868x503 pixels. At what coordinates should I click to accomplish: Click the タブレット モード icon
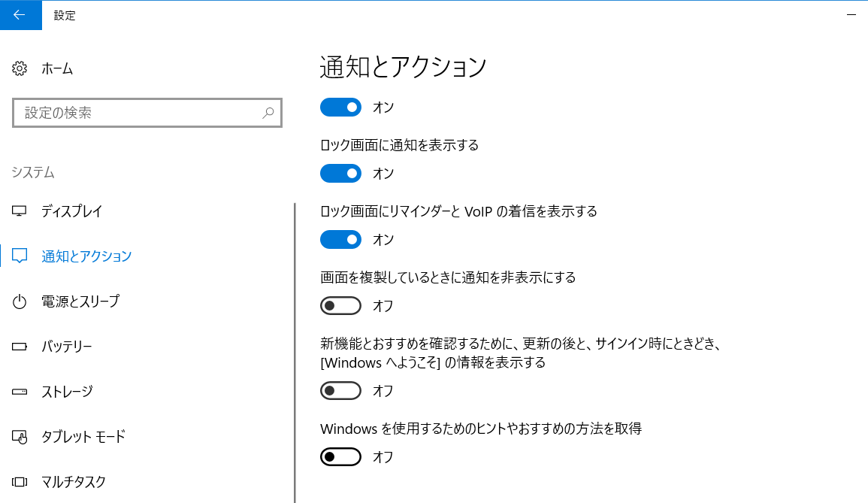pyautogui.click(x=20, y=437)
